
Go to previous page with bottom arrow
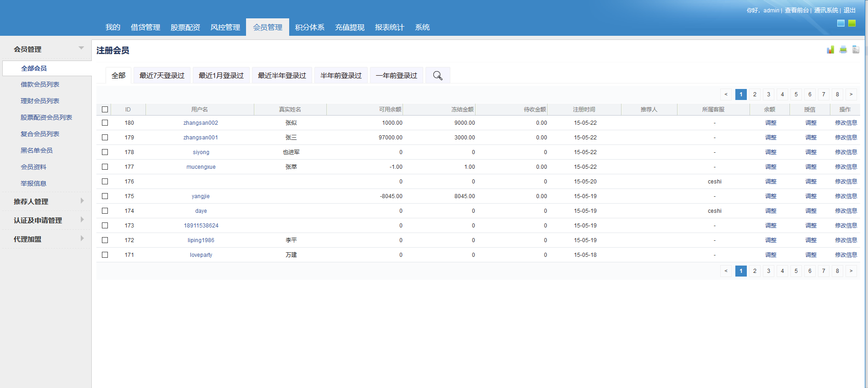[x=726, y=271]
